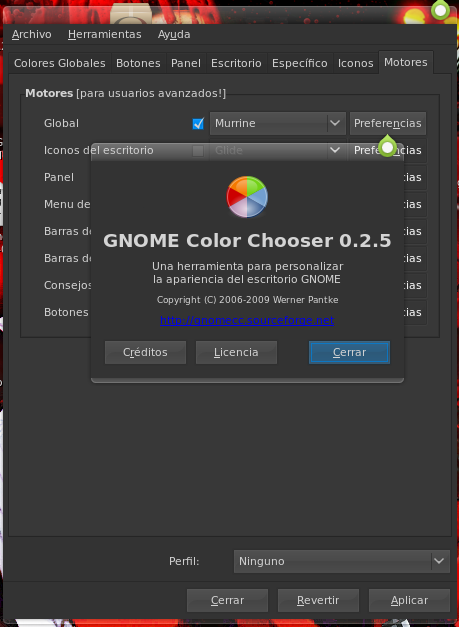This screenshot has height=627, width=459.
Task: Click the copyright Werner Pantke text
Action: coord(247,300)
